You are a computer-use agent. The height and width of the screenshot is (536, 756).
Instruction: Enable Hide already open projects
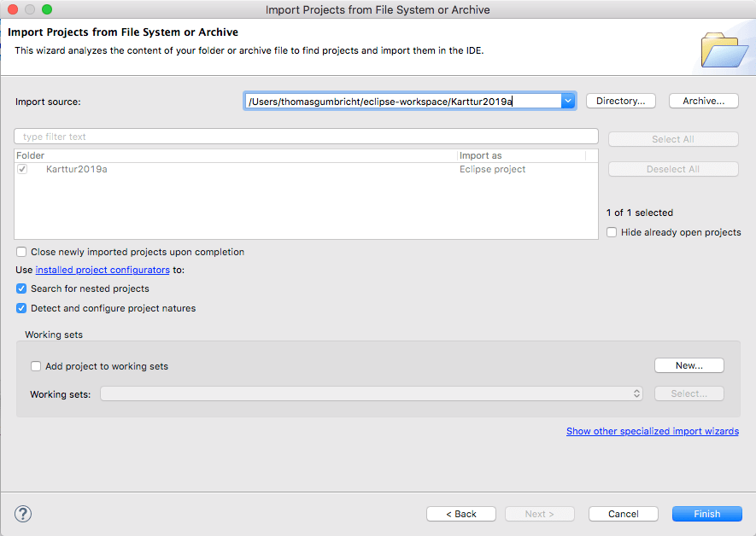click(x=612, y=231)
